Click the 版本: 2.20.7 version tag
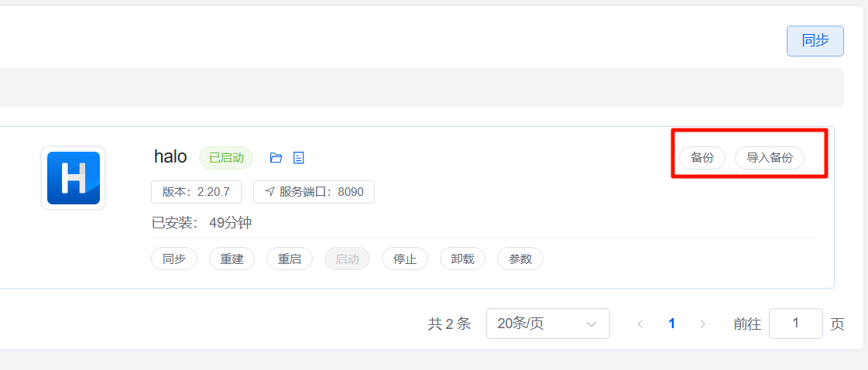Screen dimensions: 868x370 pos(196,192)
